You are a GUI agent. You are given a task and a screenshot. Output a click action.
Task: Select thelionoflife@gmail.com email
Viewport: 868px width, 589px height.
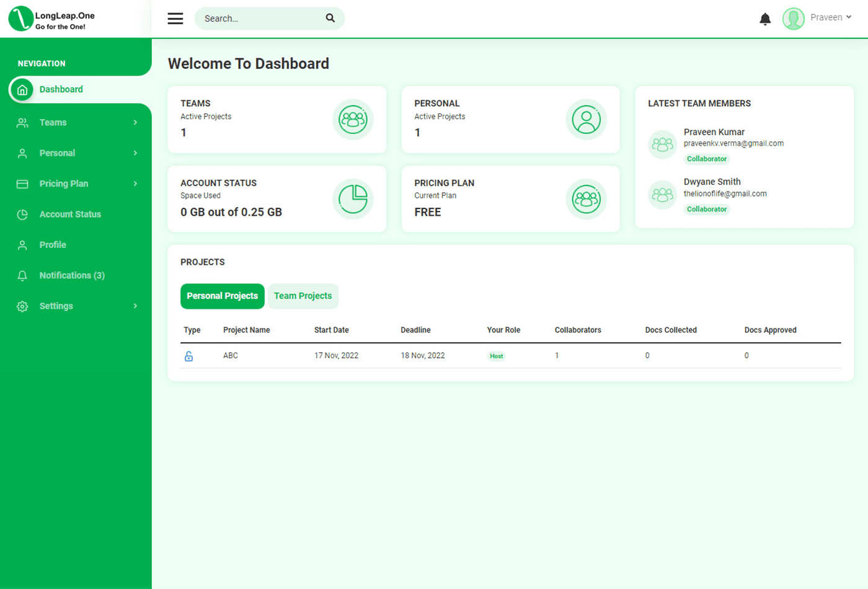[725, 193]
